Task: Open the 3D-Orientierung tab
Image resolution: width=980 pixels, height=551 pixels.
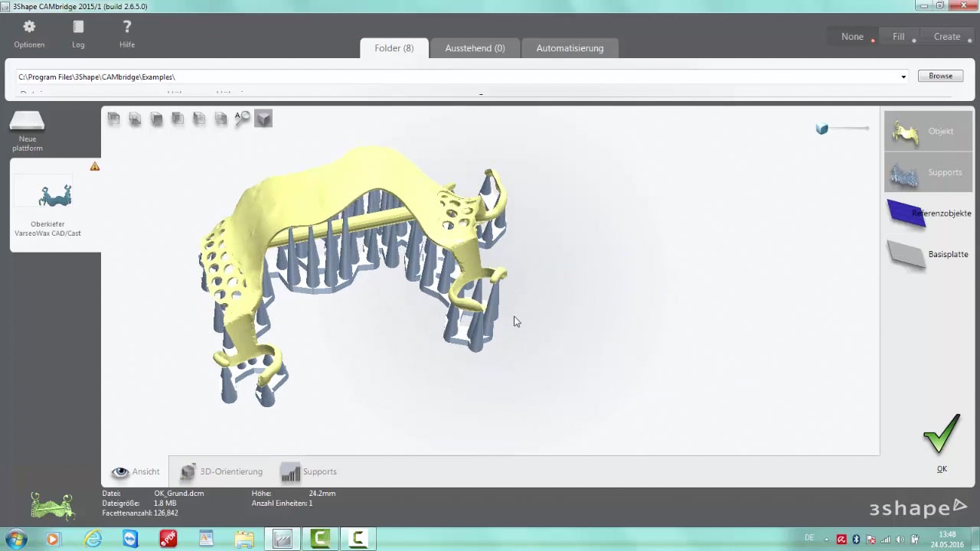Action: tap(220, 471)
